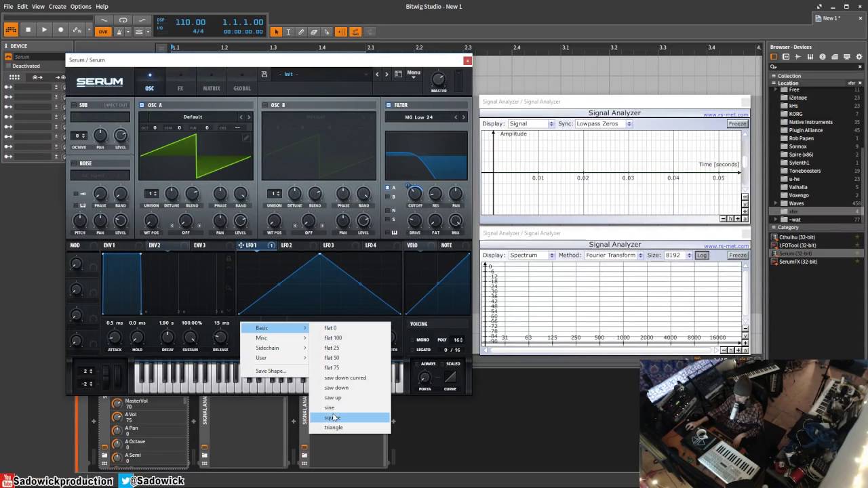The height and width of the screenshot is (488, 868).
Task: Select the square shape from menu
Action: tap(349, 418)
